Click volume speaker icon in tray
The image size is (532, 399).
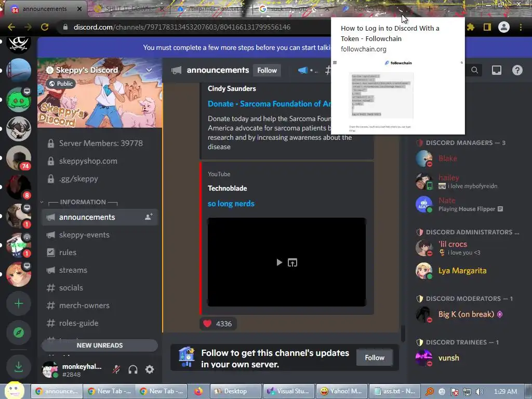coord(479,392)
